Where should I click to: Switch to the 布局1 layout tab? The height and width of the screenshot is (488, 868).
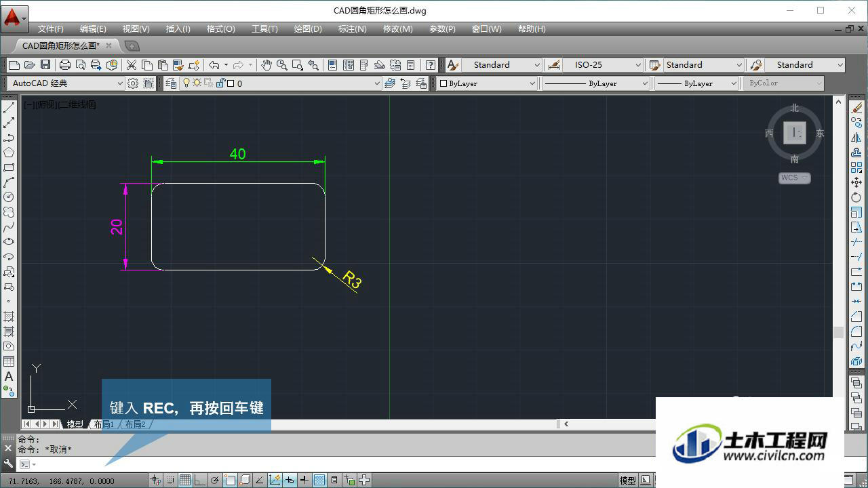pos(104,424)
